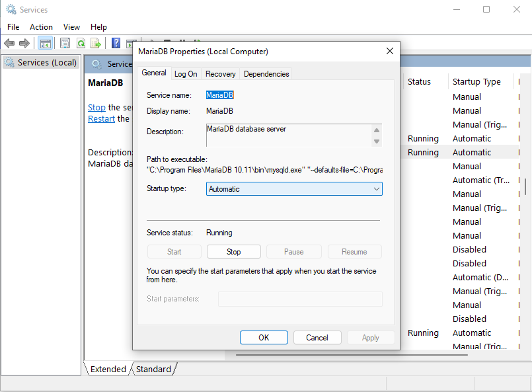Screen dimensions: 532x392
Task: Click the Status column header
Action: click(419, 82)
